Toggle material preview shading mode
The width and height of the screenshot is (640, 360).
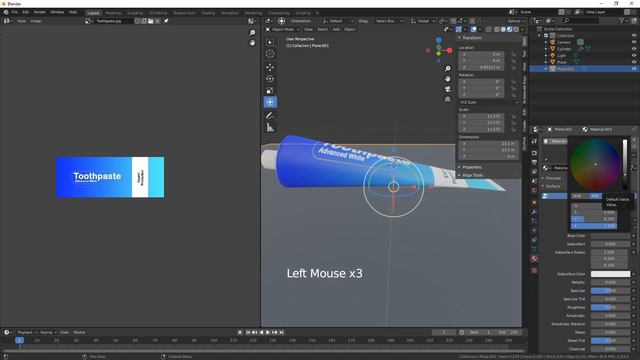point(510,29)
